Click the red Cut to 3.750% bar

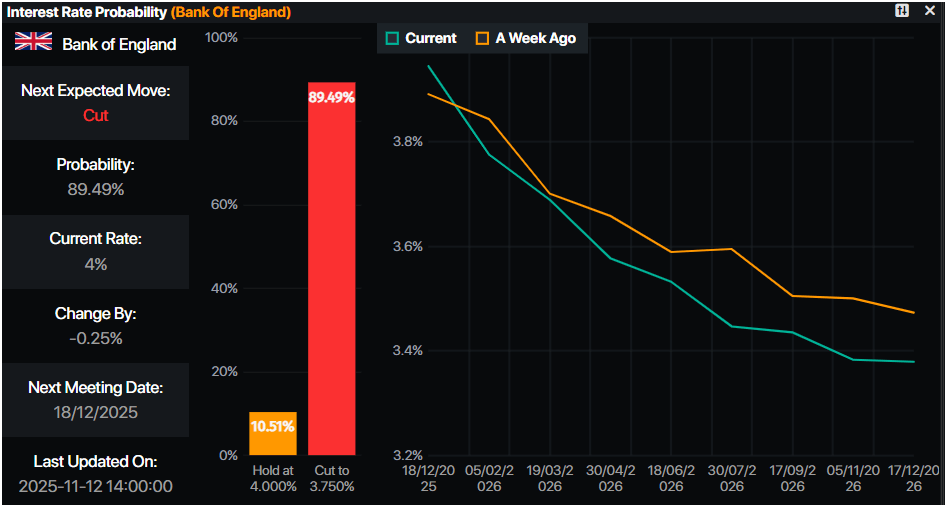pos(331,280)
